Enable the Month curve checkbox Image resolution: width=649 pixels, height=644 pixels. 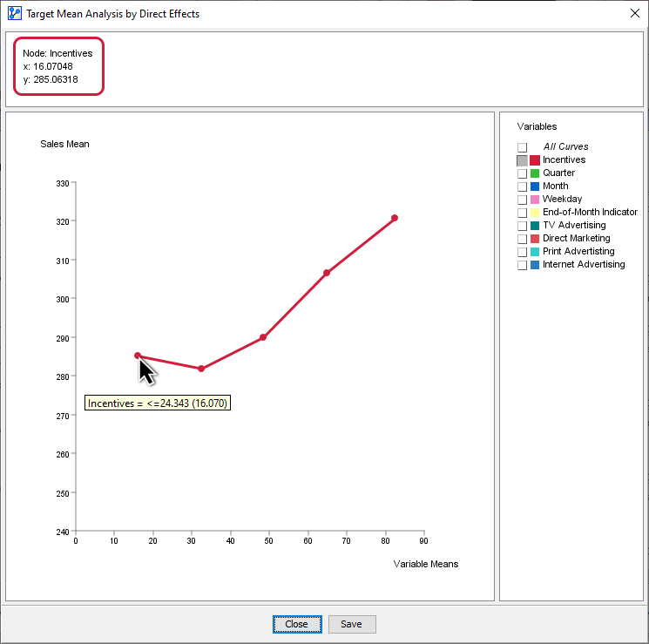pos(522,186)
